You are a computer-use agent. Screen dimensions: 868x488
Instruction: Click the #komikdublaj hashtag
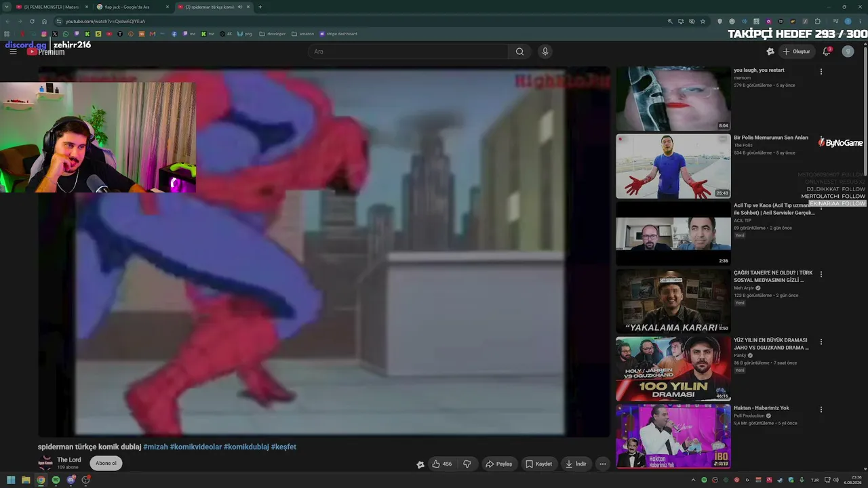(x=246, y=447)
